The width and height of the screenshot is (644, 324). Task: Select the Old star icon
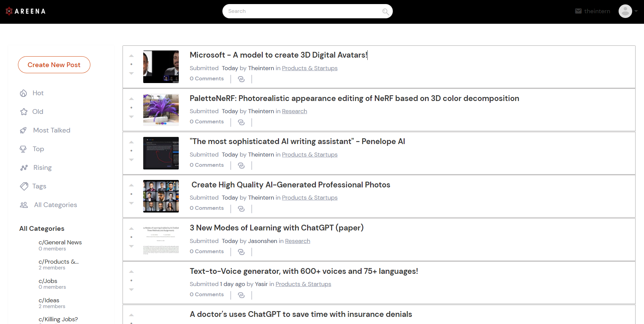24,112
